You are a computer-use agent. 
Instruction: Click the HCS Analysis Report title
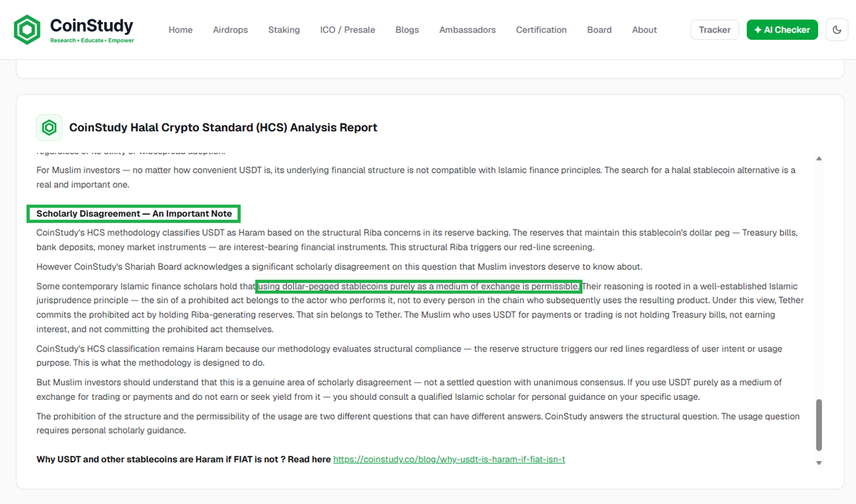click(223, 128)
